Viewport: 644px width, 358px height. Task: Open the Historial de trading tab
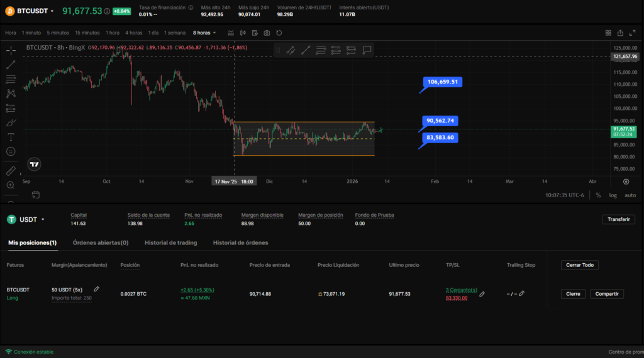[170, 242]
